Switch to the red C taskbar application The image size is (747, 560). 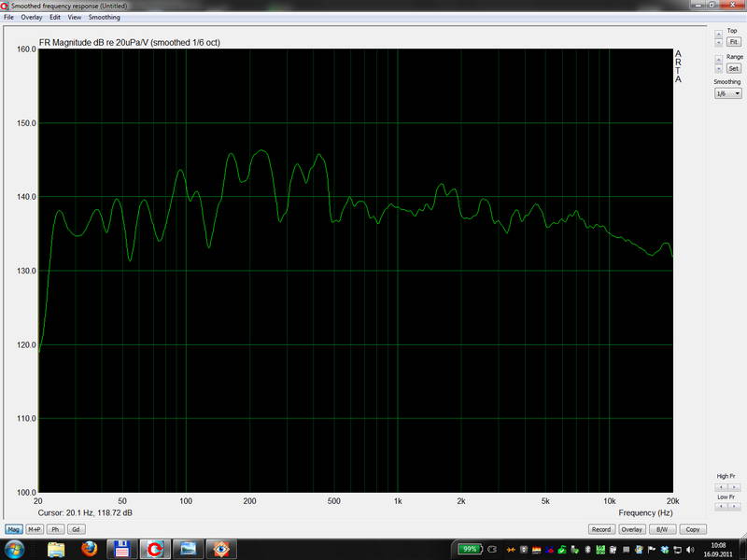[155, 549]
